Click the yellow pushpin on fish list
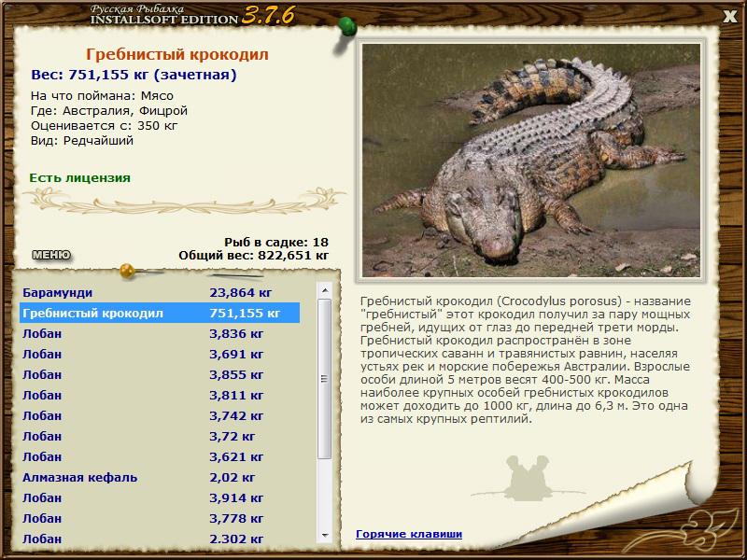The height and width of the screenshot is (560, 747). (128, 271)
